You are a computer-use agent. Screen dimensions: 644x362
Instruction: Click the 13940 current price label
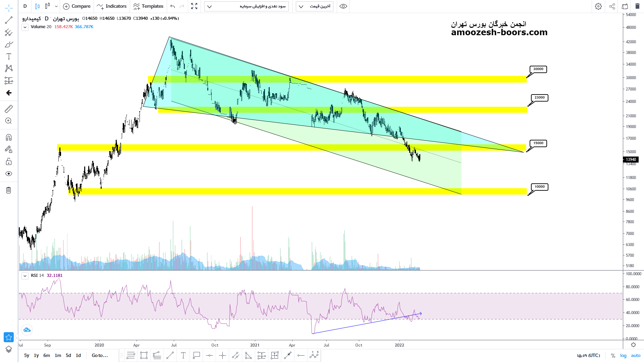(x=631, y=160)
